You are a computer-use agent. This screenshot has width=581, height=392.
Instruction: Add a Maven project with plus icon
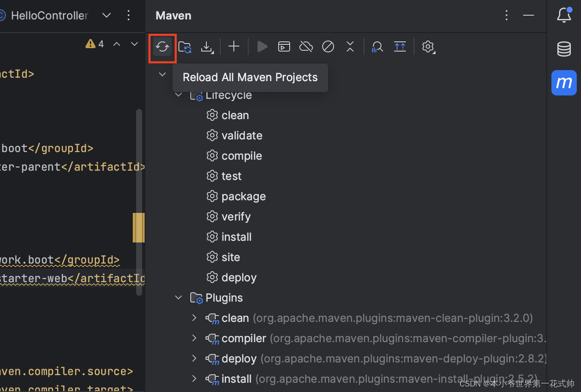click(234, 46)
